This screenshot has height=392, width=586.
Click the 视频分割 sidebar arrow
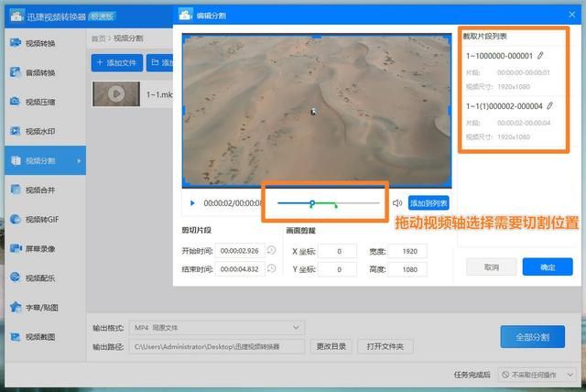pos(79,161)
